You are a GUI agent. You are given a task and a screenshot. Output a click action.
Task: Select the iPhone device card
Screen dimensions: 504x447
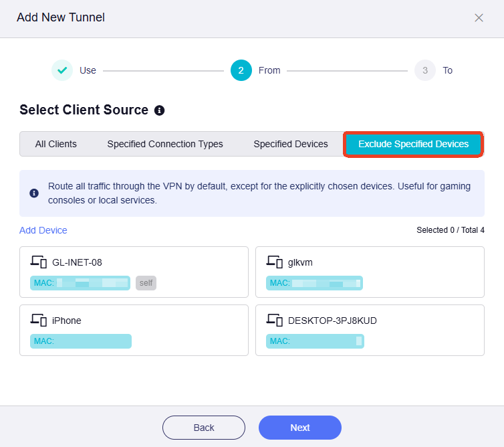[134, 330]
